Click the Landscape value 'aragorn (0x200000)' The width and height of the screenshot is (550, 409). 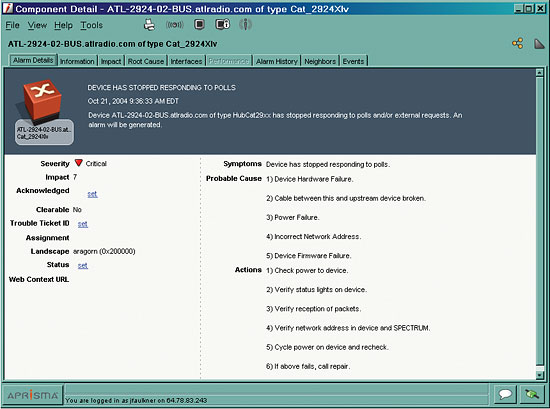tap(104, 251)
